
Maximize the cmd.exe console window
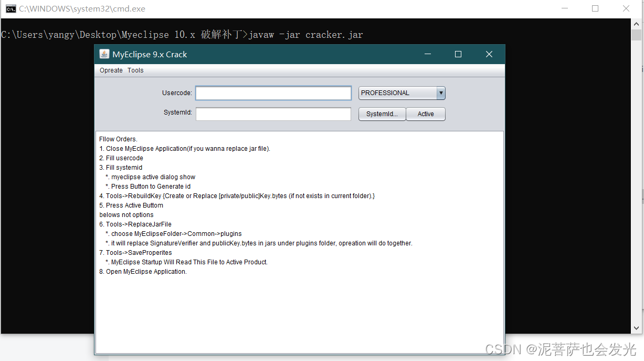(595, 8)
